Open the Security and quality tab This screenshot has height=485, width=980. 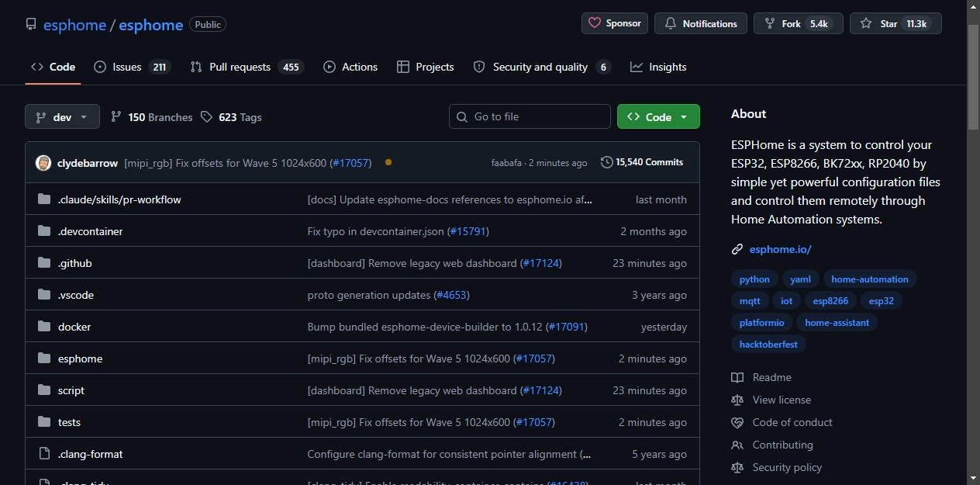coord(542,67)
